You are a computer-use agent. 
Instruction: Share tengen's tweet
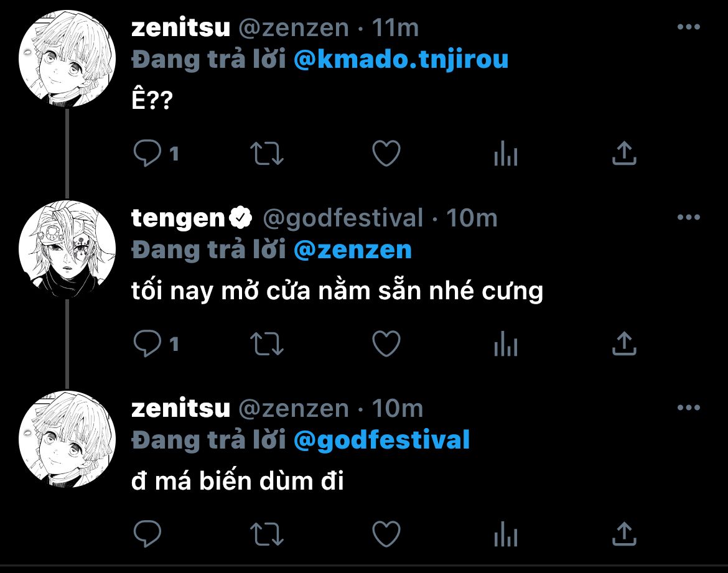click(x=624, y=343)
